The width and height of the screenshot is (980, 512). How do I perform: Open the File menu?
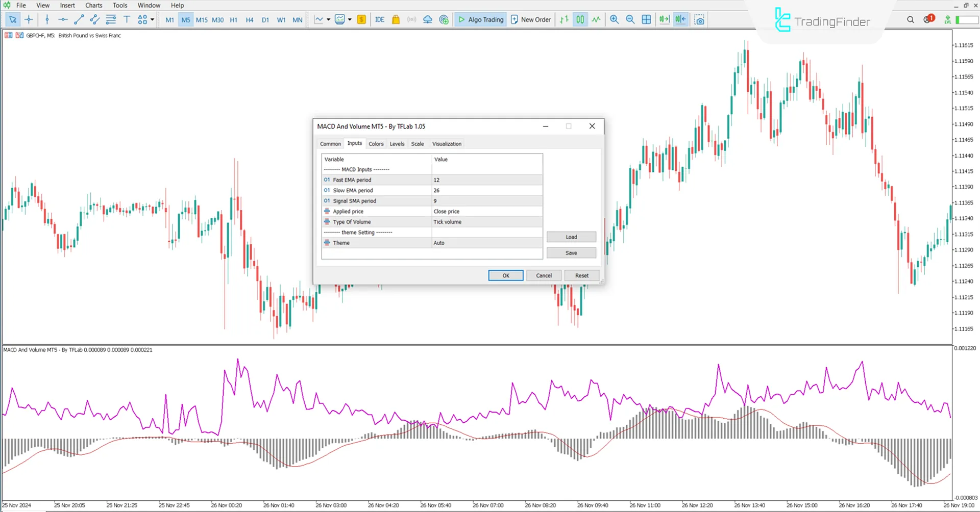coord(21,5)
